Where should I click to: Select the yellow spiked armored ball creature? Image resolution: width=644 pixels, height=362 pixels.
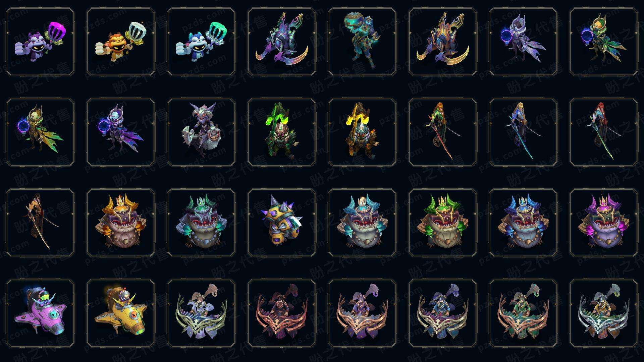[282, 223]
